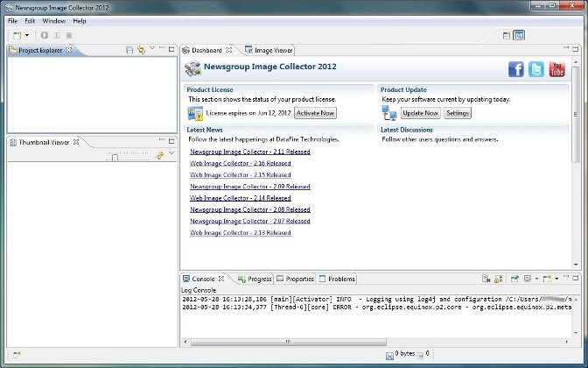Close the Console tab

[221, 279]
